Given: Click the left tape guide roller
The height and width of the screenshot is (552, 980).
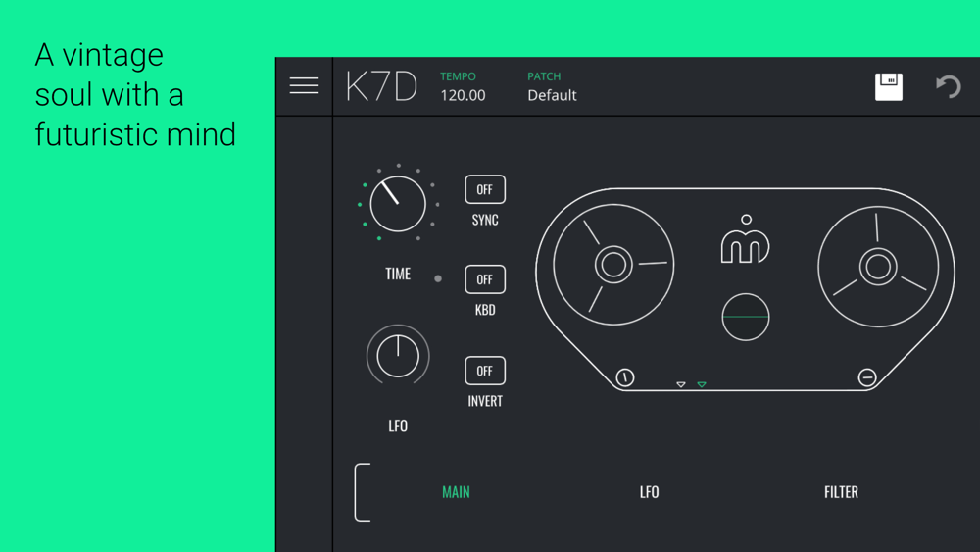Looking at the screenshot, I should coord(625,377).
